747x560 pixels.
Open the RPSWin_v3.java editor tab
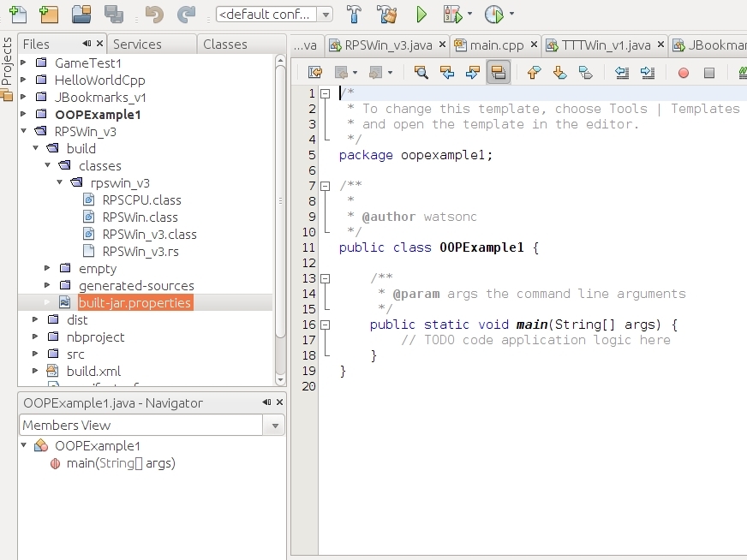click(x=388, y=45)
